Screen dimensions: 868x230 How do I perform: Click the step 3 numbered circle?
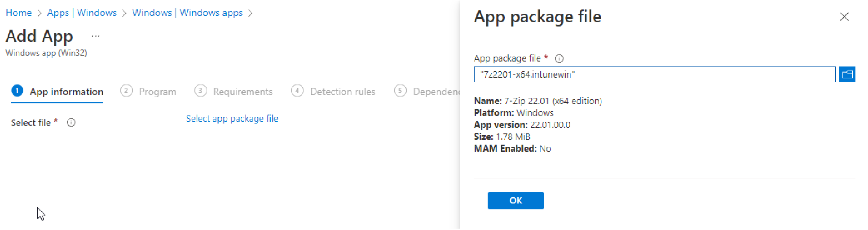(x=200, y=91)
